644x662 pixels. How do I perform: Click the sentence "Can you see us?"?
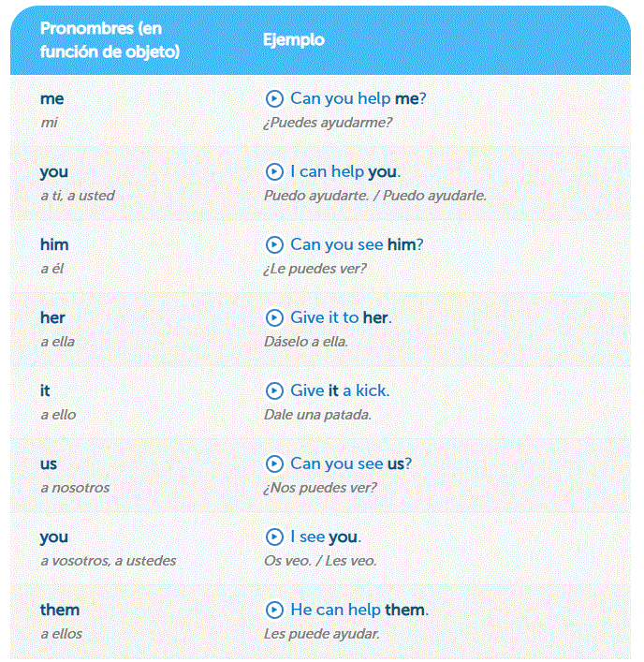351,463
